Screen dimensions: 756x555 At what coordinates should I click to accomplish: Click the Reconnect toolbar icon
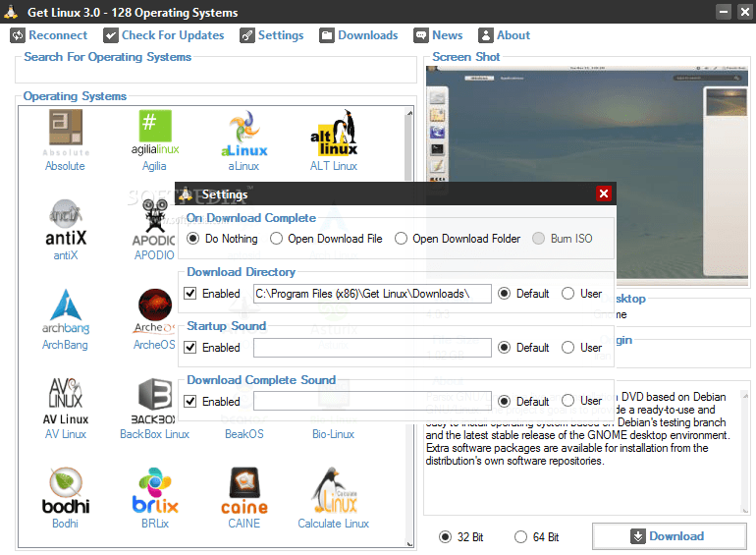tap(18, 35)
